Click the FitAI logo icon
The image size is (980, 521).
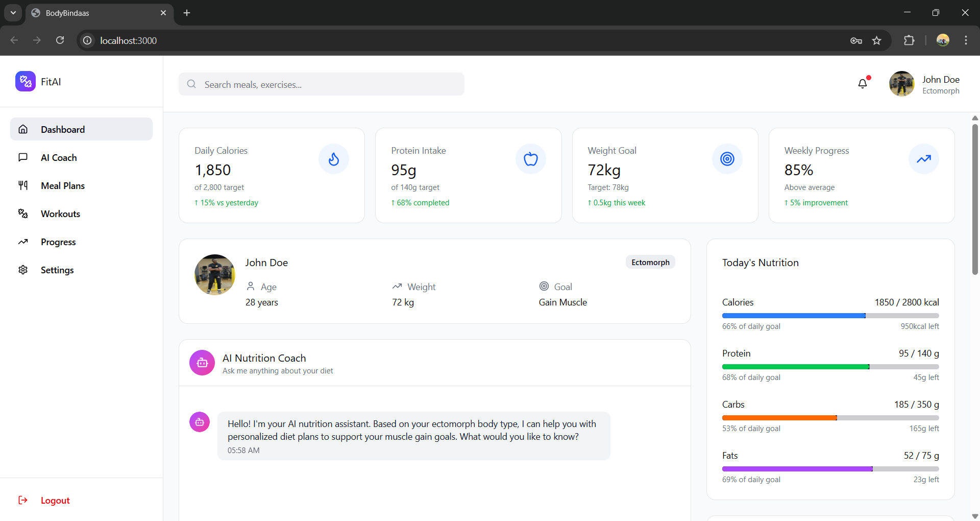click(26, 81)
